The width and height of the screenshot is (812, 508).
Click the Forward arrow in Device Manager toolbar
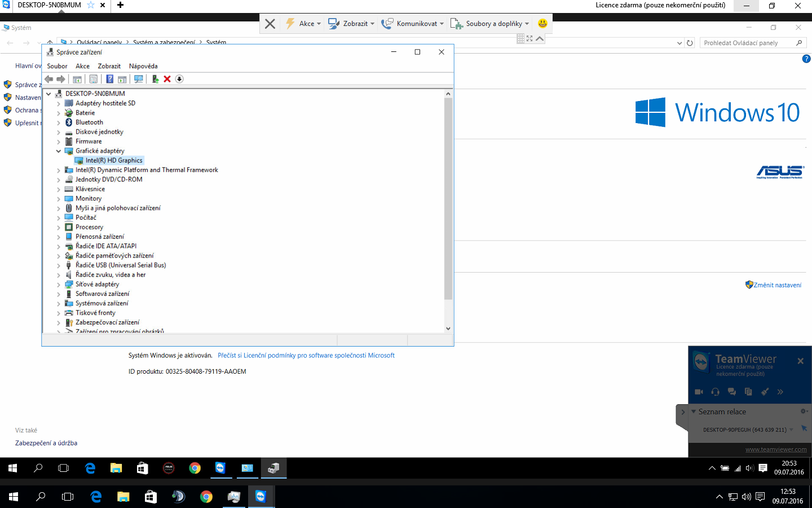click(x=61, y=79)
